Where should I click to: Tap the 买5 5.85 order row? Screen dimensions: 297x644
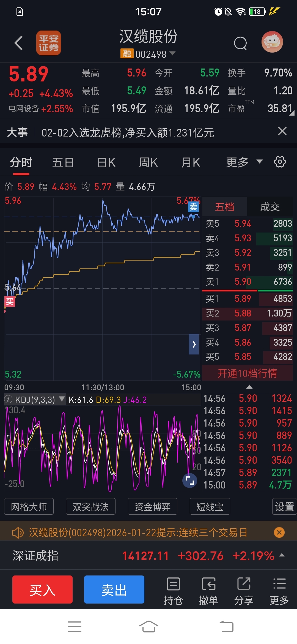pyautogui.click(x=248, y=357)
